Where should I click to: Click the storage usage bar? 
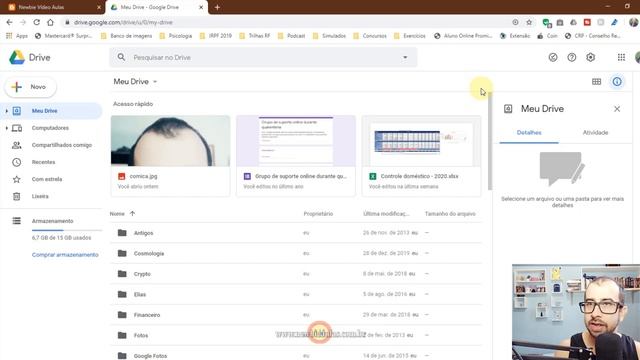click(67, 230)
